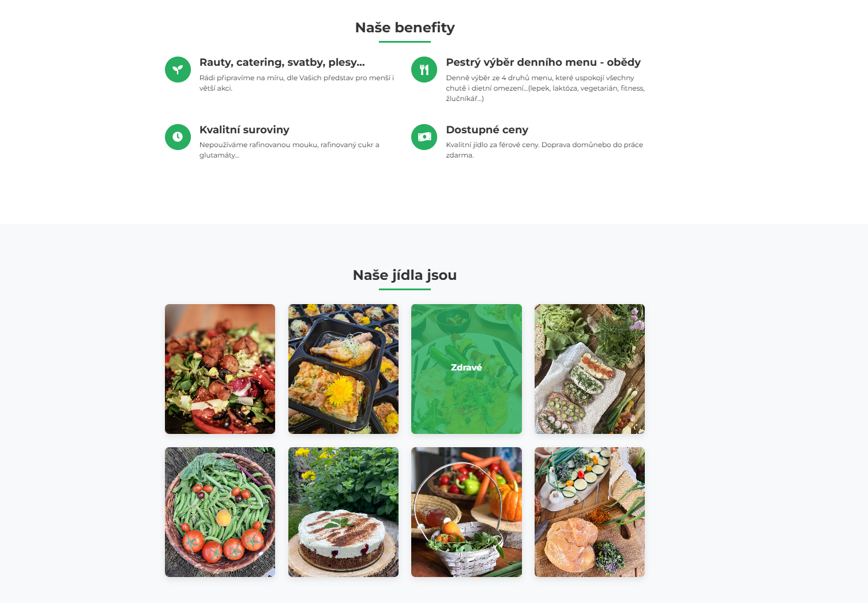Click the Rauty, catering, svatby, plesy heading

(x=282, y=62)
